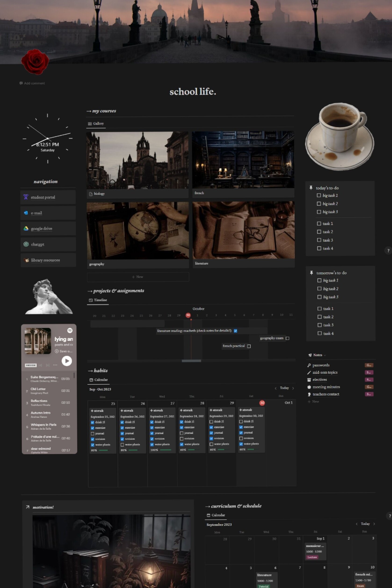This screenshot has width=392, height=588.
Task: Select the google drive icon in navigation
Action: point(25,228)
